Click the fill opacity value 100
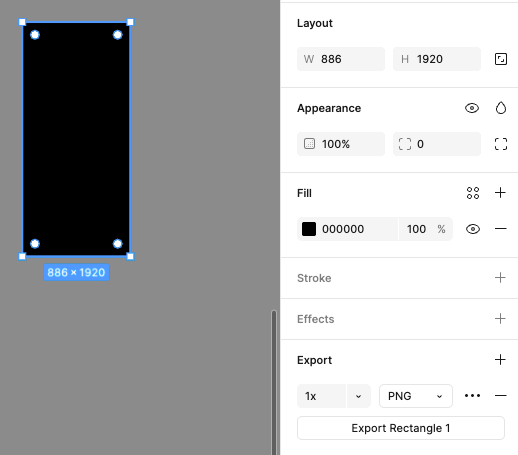Image resolution: width=518 pixels, height=455 pixels. pos(416,229)
